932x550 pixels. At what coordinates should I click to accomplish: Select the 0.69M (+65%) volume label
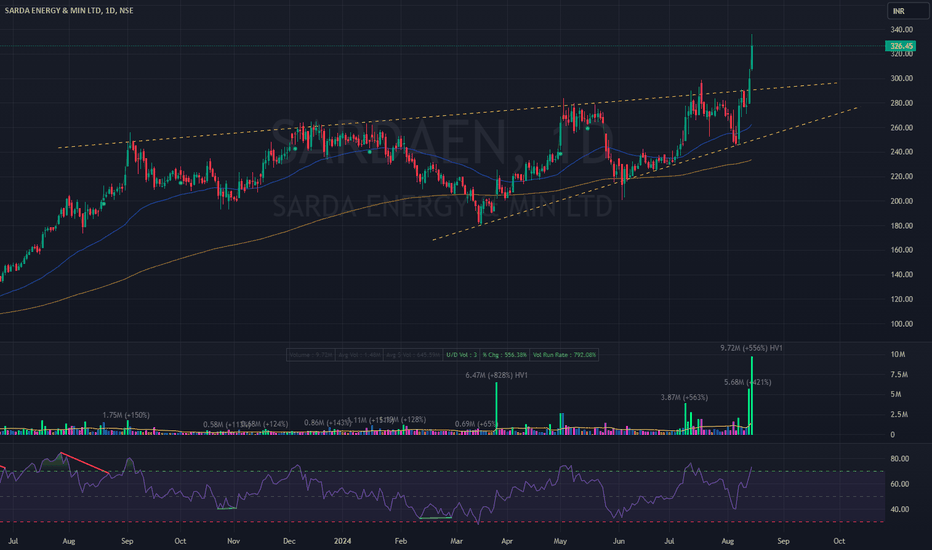click(x=476, y=424)
